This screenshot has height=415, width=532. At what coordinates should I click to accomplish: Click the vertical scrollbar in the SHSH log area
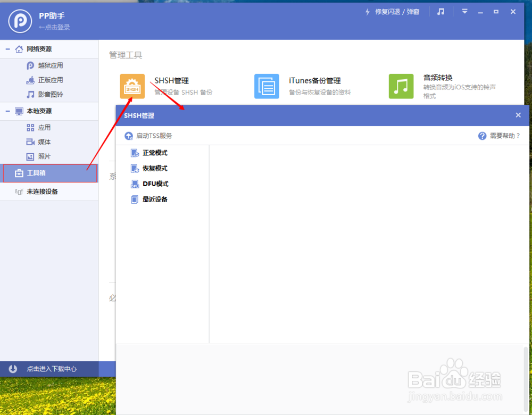(526, 379)
